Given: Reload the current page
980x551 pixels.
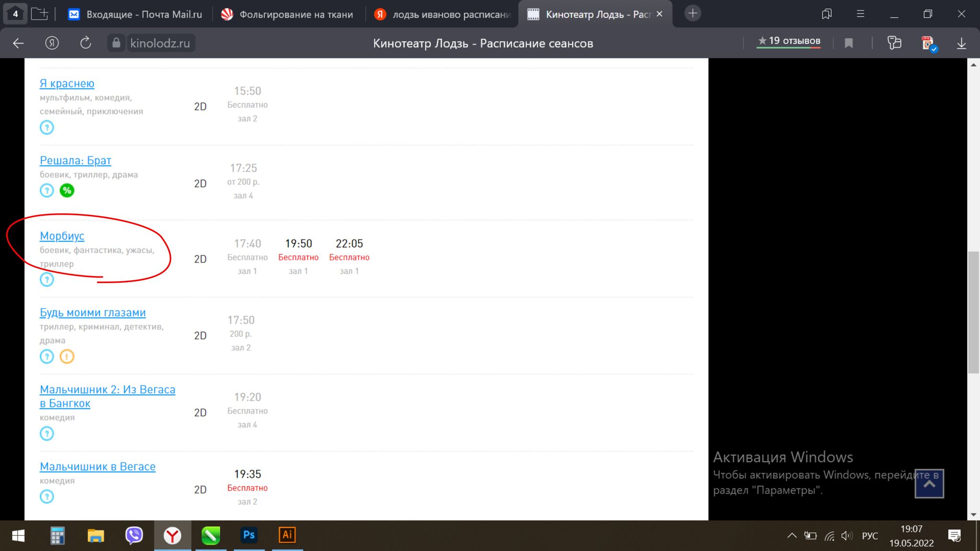Looking at the screenshot, I should click(85, 43).
